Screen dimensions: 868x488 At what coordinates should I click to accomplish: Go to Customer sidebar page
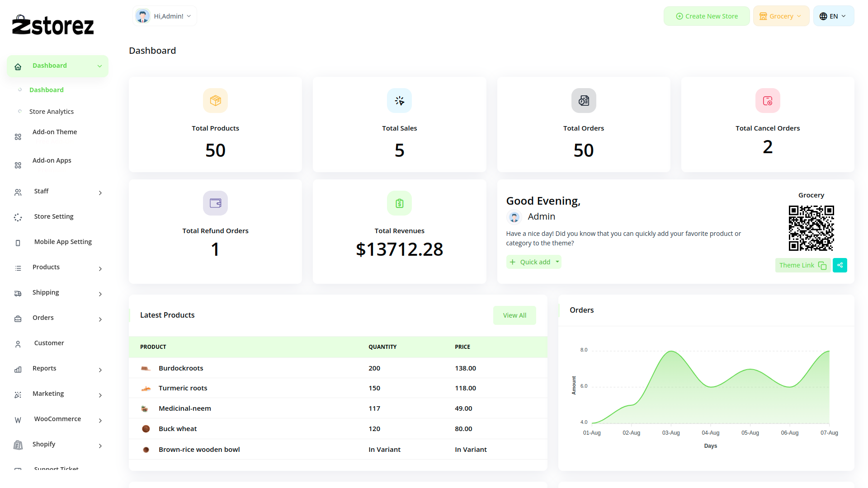tap(49, 343)
